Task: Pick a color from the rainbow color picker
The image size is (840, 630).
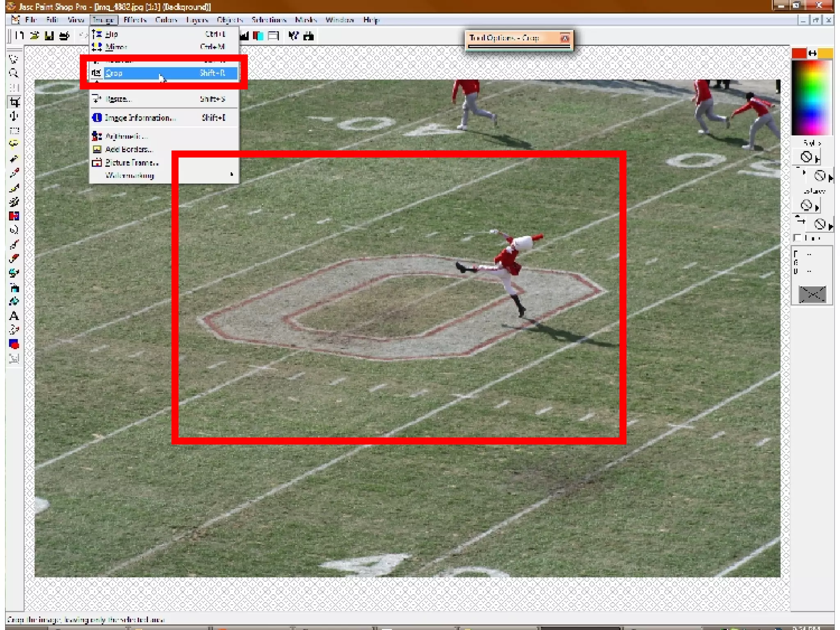Action: tap(811, 98)
